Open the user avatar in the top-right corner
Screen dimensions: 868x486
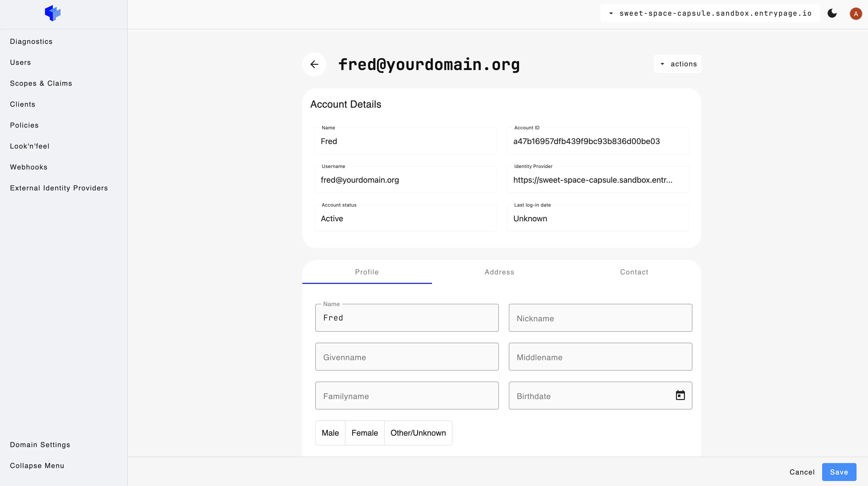[856, 13]
